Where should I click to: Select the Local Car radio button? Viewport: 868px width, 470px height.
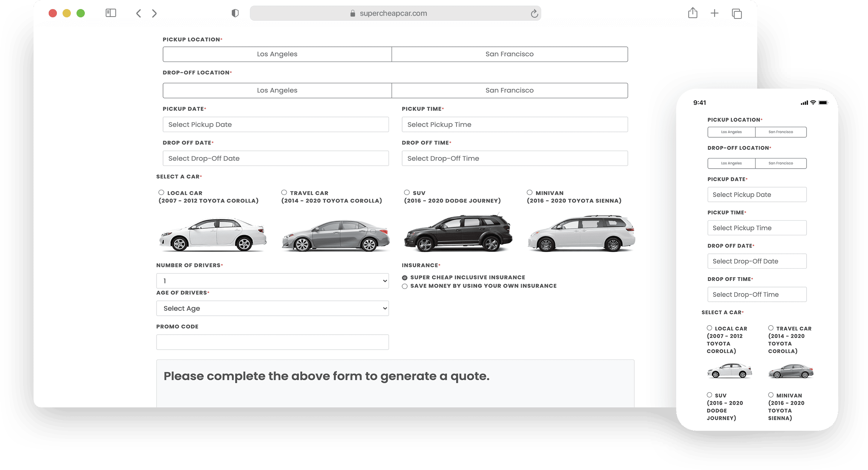click(x=162, y=192)
